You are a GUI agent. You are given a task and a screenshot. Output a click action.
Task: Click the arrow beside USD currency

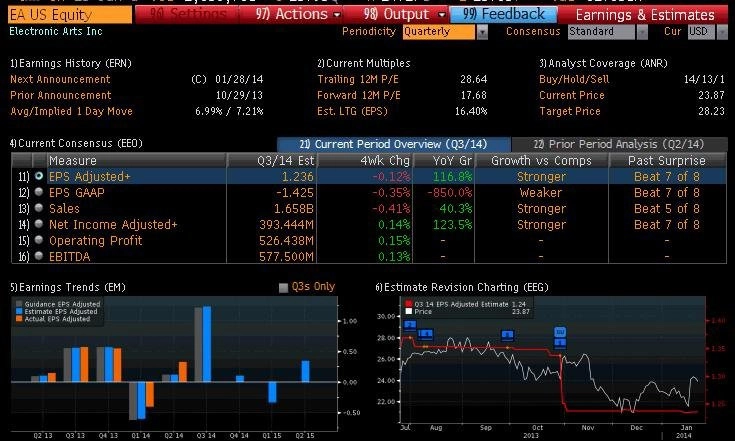click(722, 32)
